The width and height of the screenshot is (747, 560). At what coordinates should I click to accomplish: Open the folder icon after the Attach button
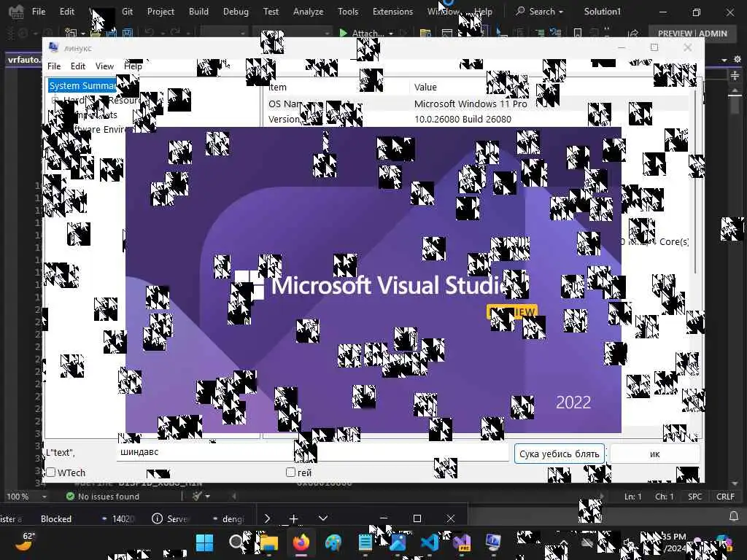click(425, 33)
